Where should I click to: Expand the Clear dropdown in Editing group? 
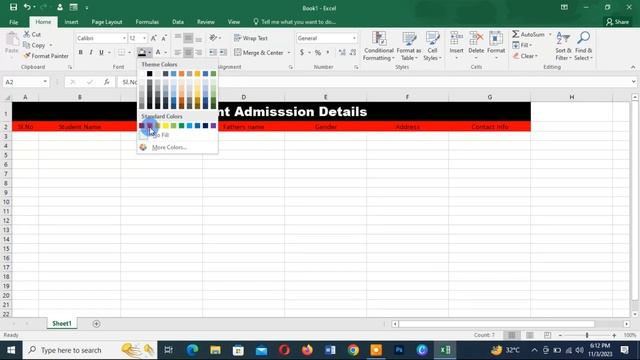[x=536, y=56]
